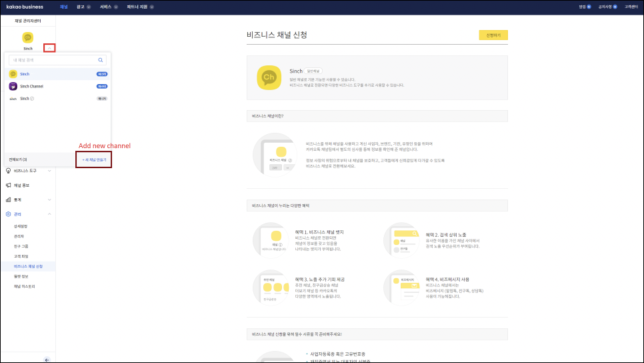Collapse sidebar with the left arrow icon
Viewport: 644px width, 363px height.
(x=47, y=360)
